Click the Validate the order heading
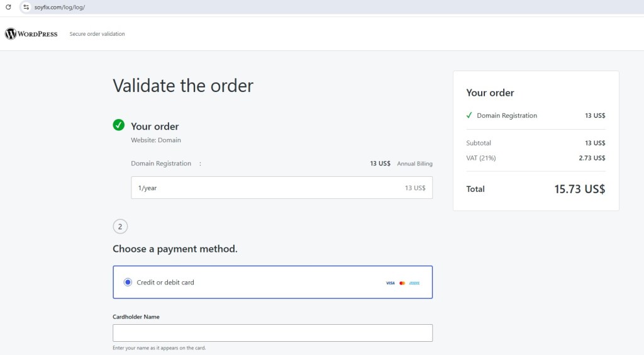The image size is (644, 355). pyautogui.click(x=183, y=86)
